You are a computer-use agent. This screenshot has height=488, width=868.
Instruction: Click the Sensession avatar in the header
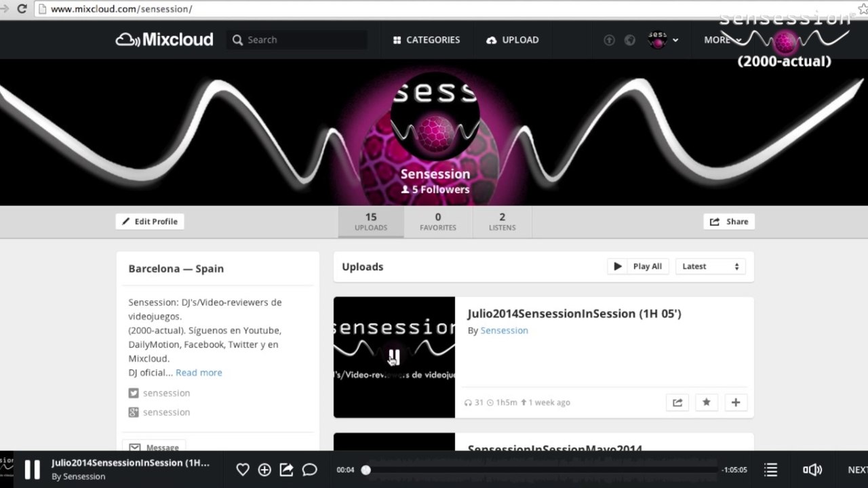657,40
